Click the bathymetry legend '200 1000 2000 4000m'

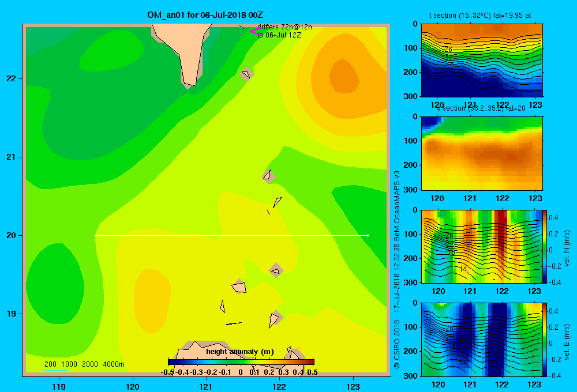[84, 364]
